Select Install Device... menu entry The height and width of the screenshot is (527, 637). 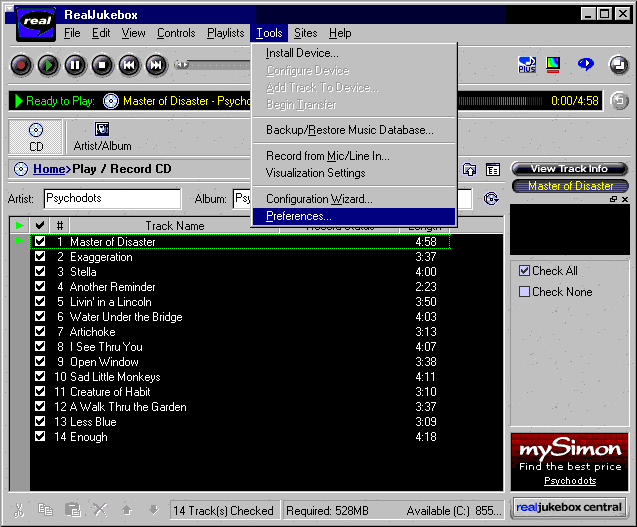pos(354,53)
